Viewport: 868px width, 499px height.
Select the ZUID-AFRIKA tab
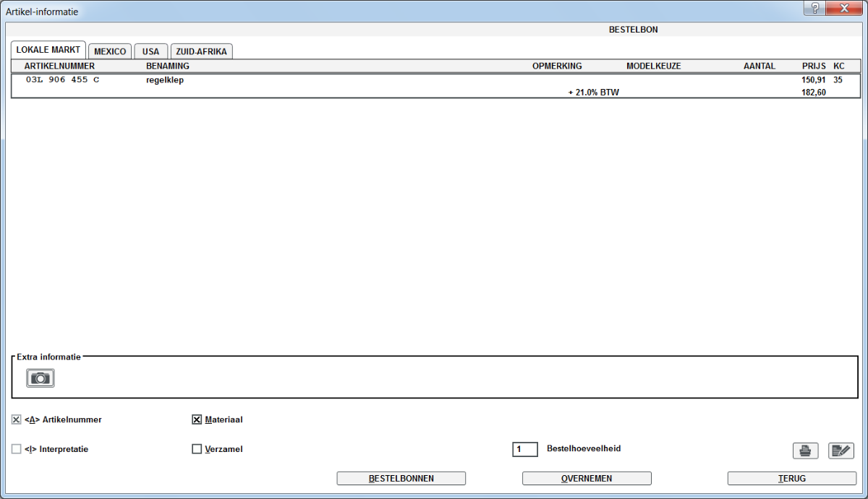pyautogui.click(x=202, y=51)
